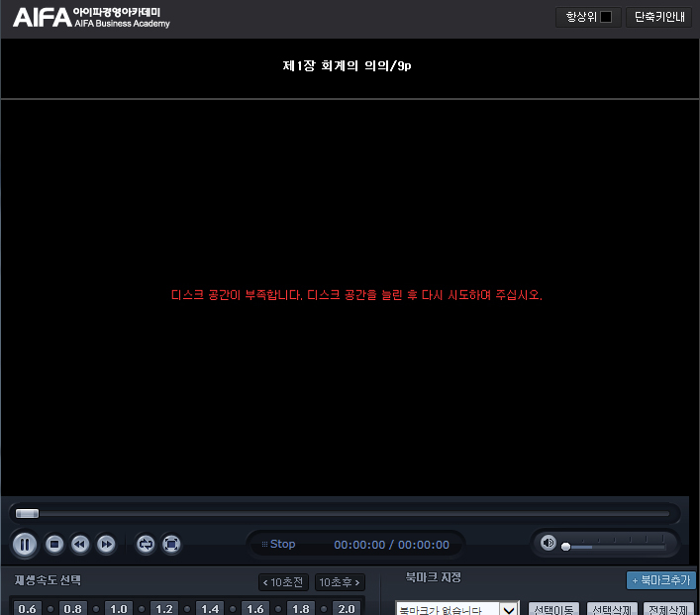Click the pause playback button
This screenshot has height=615, width=700.
[x=25, y=544]
